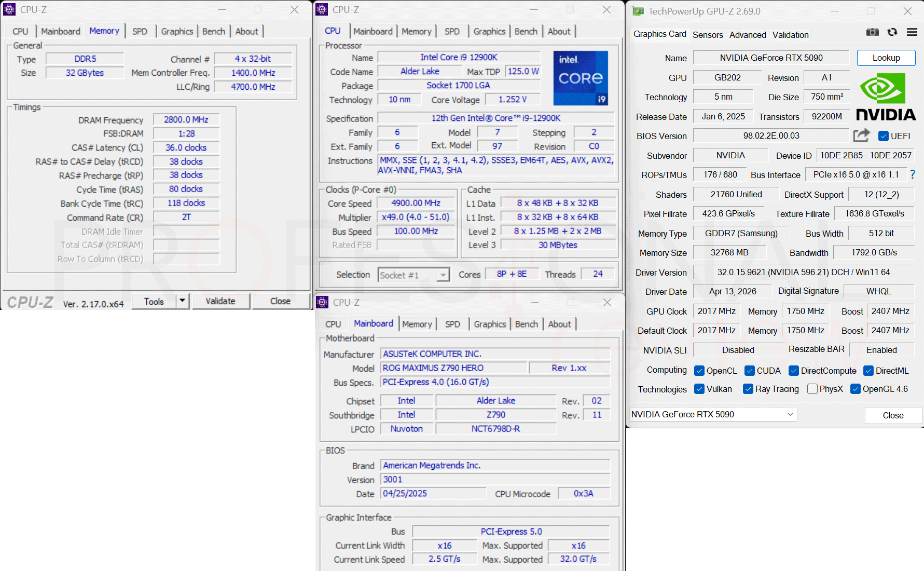Open the Advanced tab in GPU-Z
The height and width of the screenshot is (571, 924).
click(x=748, y=35)
